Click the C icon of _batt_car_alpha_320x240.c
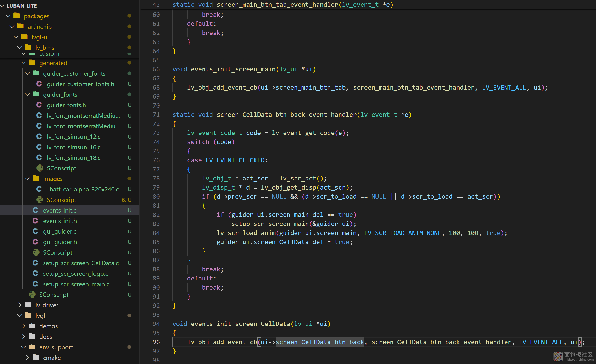596x364 pixels. click(39, 189)
